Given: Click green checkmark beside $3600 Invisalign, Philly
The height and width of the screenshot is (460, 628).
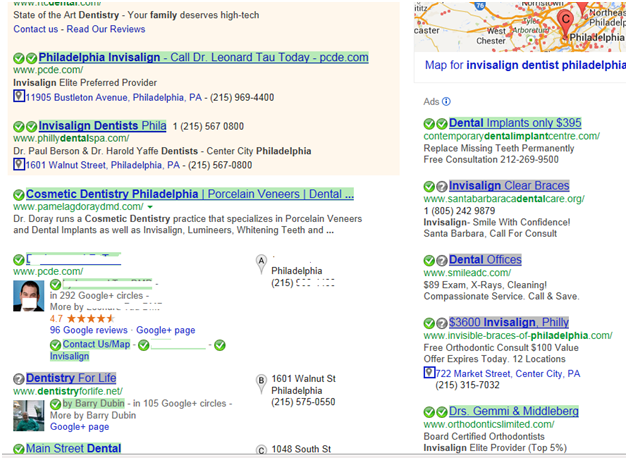Looking at the screenshot, I should pos(429,323).
